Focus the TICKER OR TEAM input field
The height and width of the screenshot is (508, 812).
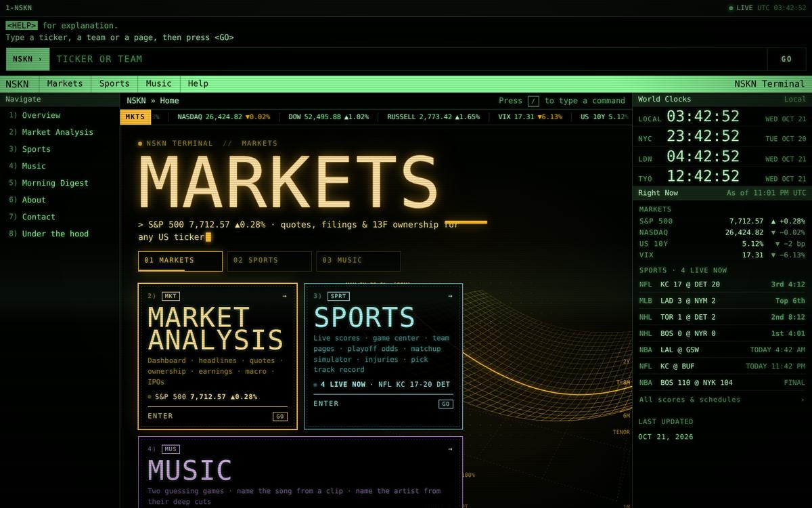click(x=409, y=59)
